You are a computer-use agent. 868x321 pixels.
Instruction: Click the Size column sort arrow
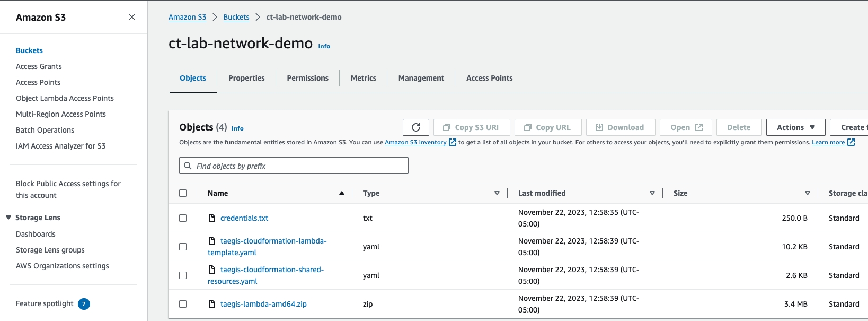pyautogui.click(x=808, y=193)
